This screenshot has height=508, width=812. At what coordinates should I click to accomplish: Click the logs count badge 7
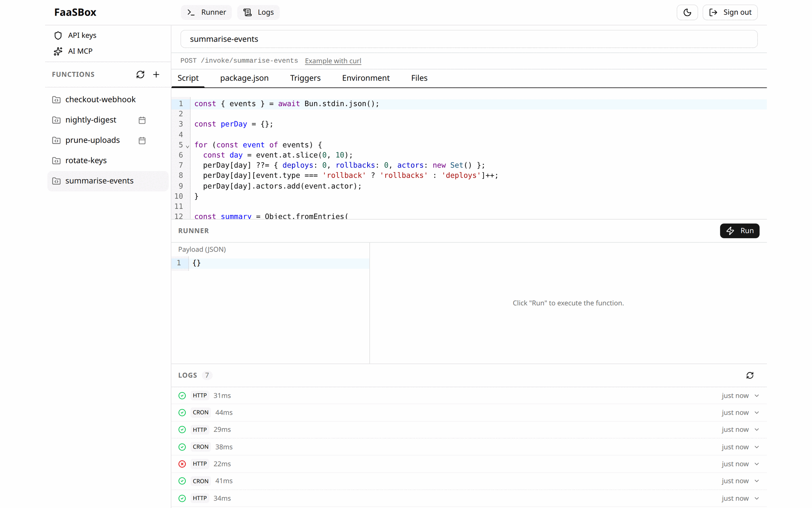(x=207, y=375)
